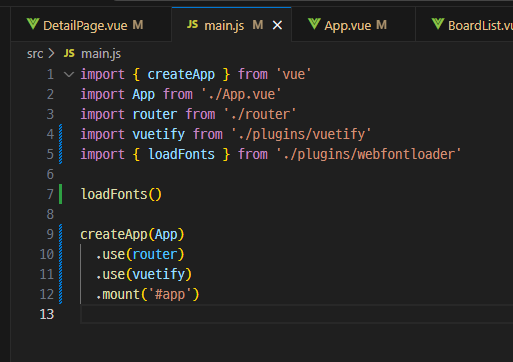Click 'loadFonts' inside the line 5 braces
The width and height of the screenshot is (513, 362).
coord(181,154)
